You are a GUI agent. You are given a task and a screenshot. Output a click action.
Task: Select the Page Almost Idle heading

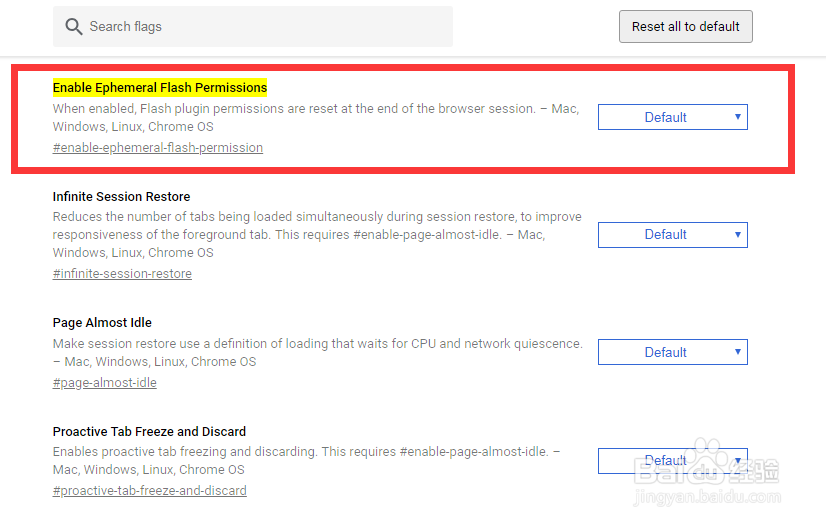(102, 322)
